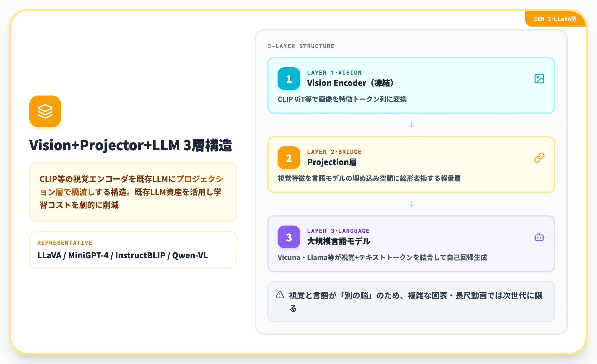Click the REPRESENTATIVE label
Image resolution: width=597 pixels, height=364 pixels.
point(65,243)
